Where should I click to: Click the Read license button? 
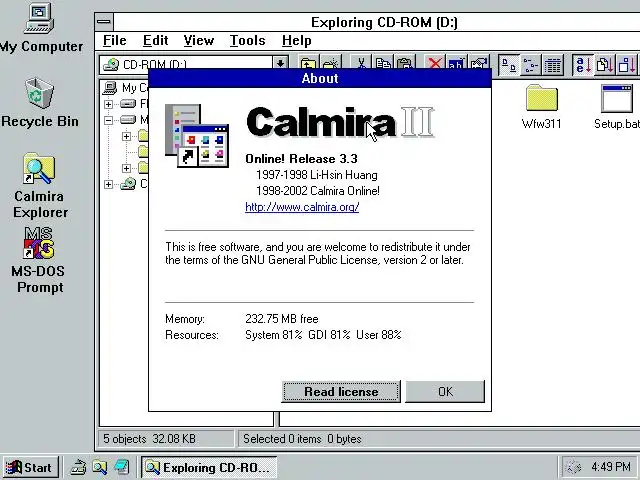pos(341,391)
